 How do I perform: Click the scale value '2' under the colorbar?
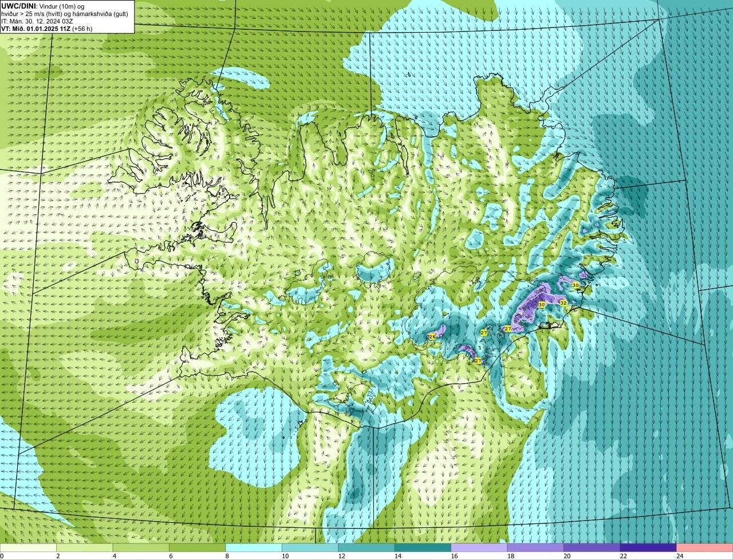pyautogui.click(x=58, y=555)
